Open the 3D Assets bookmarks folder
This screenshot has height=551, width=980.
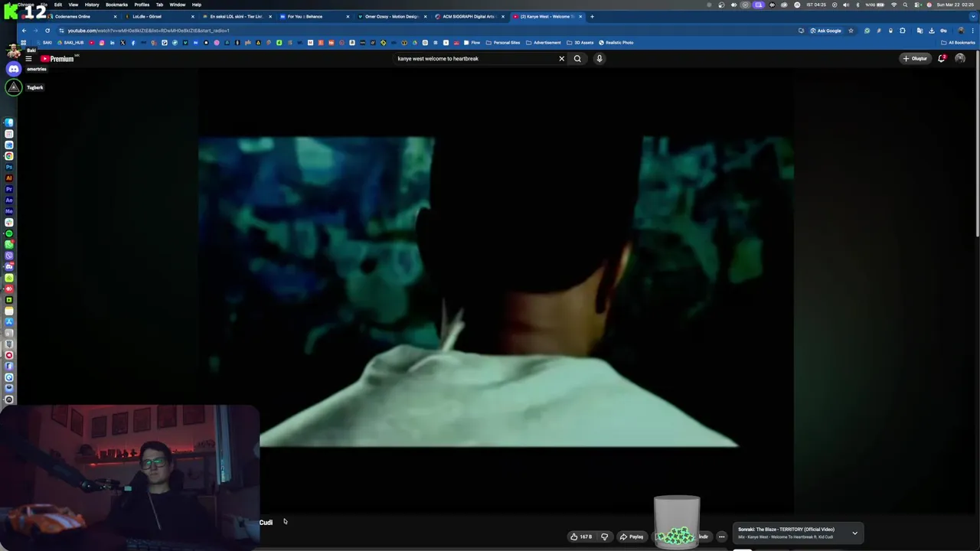580,43
